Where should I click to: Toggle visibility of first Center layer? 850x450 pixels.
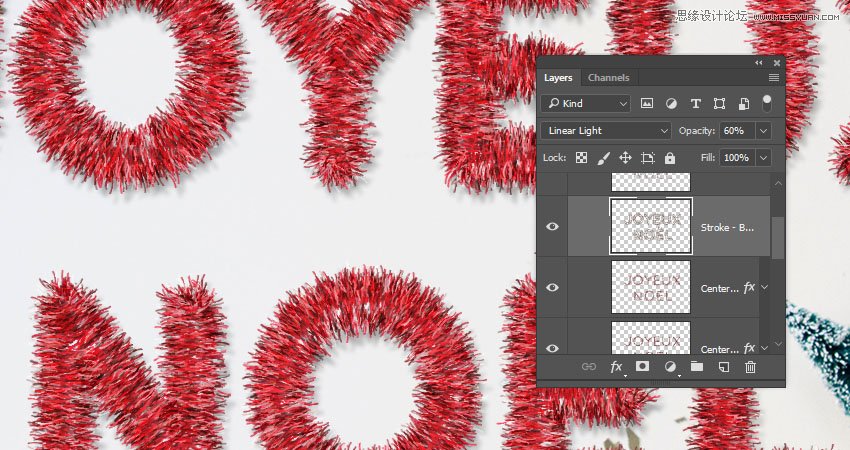(552, 287)
